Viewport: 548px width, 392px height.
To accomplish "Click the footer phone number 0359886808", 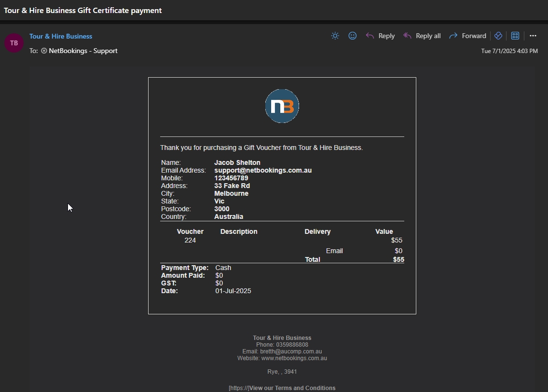I will coord(292,345).
